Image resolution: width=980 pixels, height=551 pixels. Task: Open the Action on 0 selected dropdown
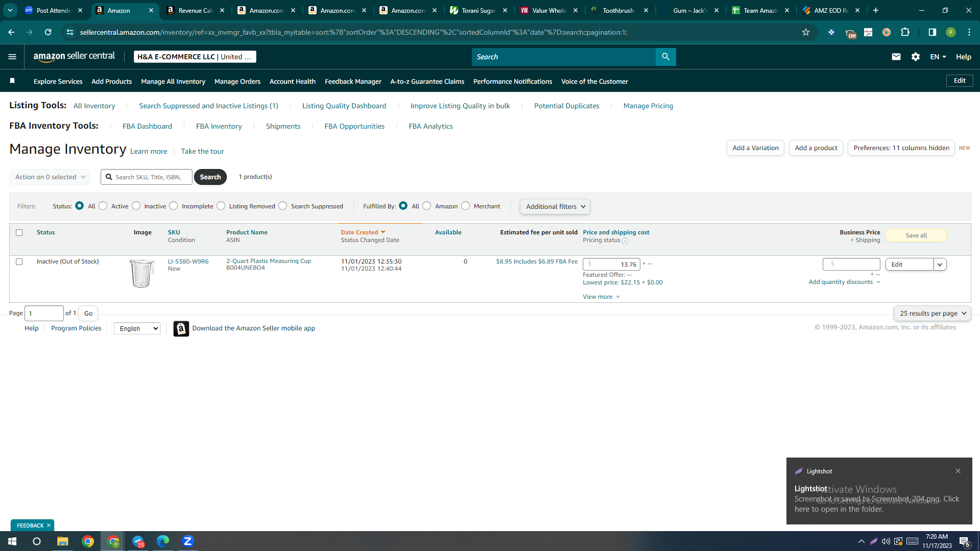[50, 177]
